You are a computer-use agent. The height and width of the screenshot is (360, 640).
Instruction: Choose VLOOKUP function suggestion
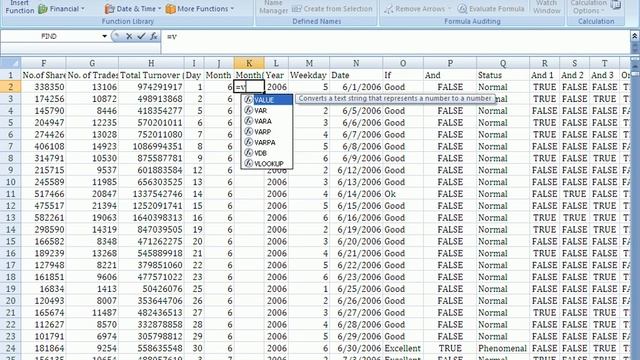(x=267, y=164)
